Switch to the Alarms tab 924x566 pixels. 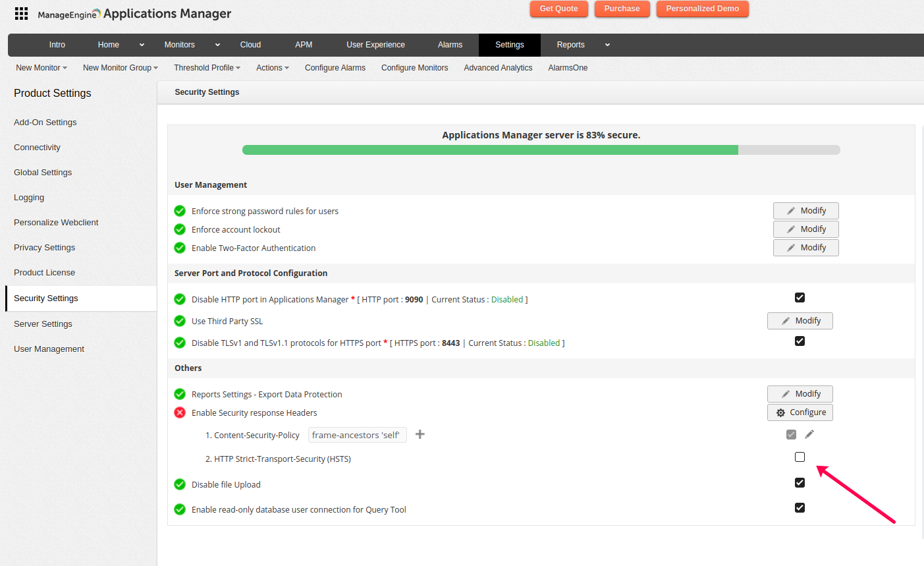tap(450, 45)
